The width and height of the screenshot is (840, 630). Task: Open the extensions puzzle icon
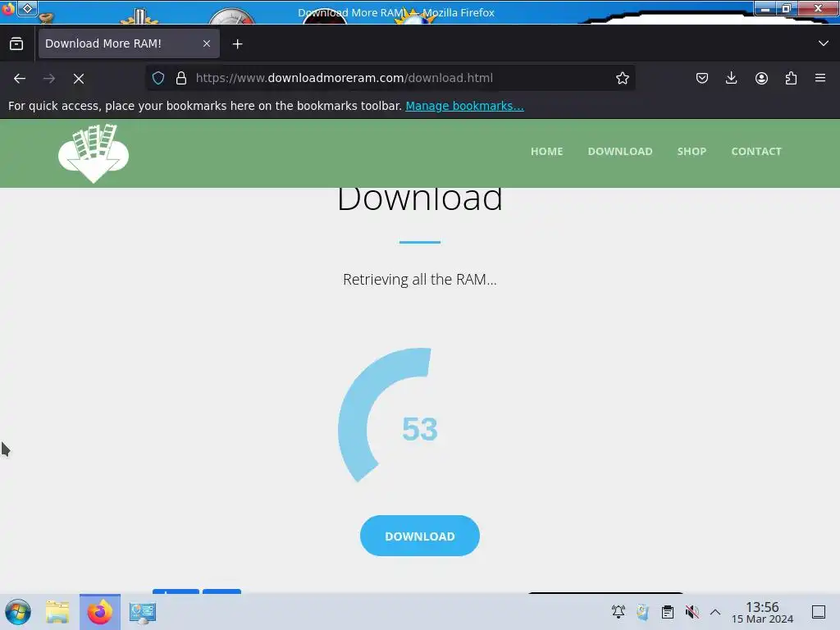791,78
